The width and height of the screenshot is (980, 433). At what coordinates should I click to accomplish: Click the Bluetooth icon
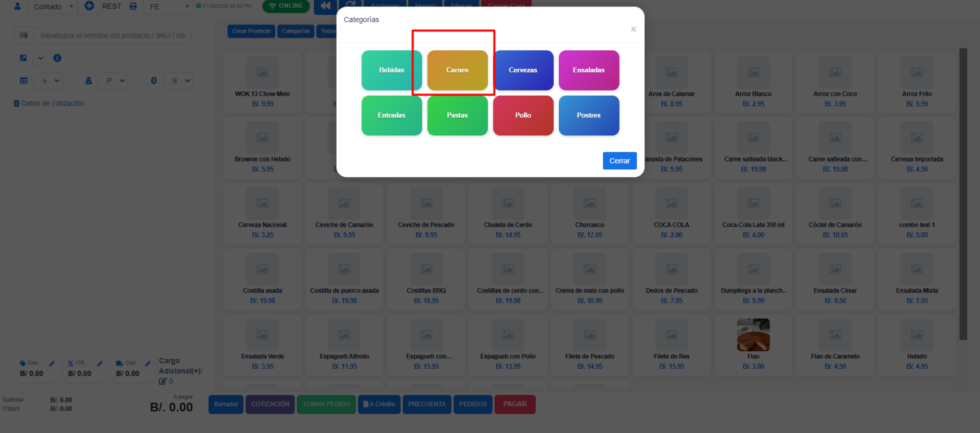[x=154, y=81]
